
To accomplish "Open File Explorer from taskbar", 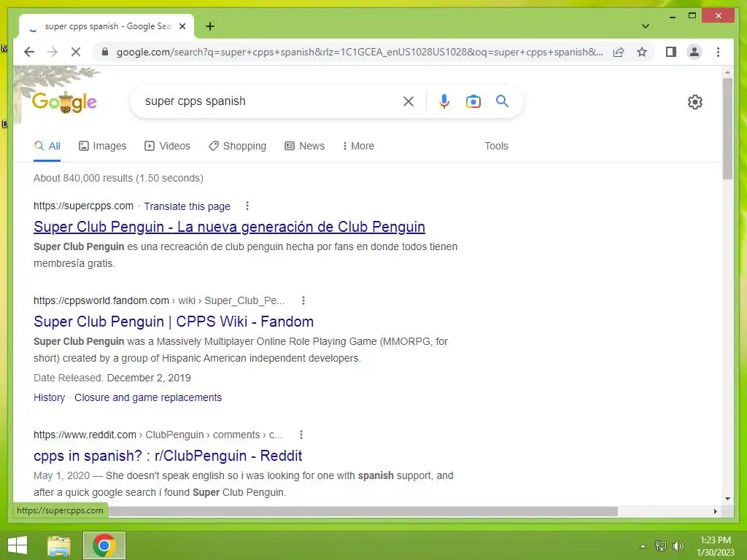I will point(59,545).
